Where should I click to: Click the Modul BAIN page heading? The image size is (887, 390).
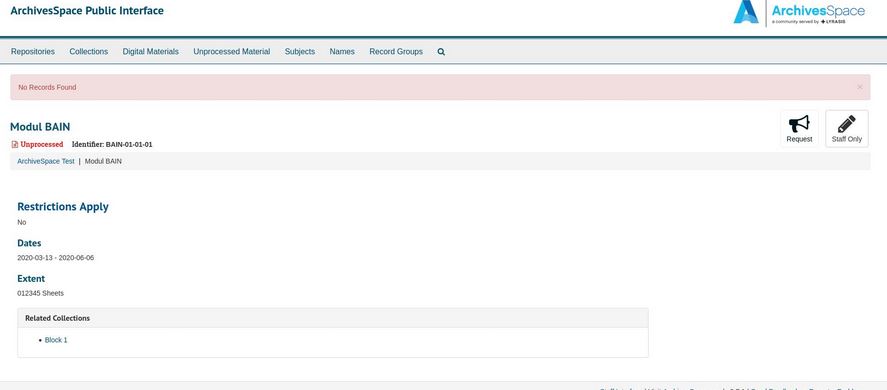40,127
